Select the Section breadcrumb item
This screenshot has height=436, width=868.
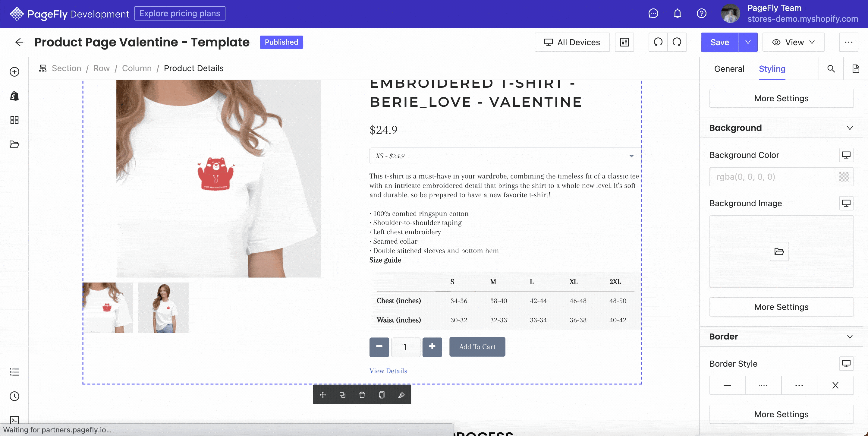(66, 68)
